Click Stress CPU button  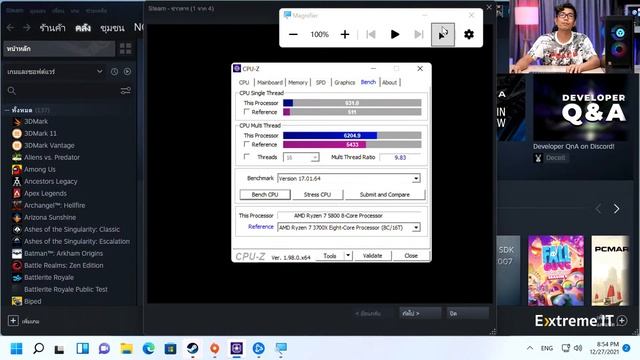pyautogui.click(x=318, y=195)
